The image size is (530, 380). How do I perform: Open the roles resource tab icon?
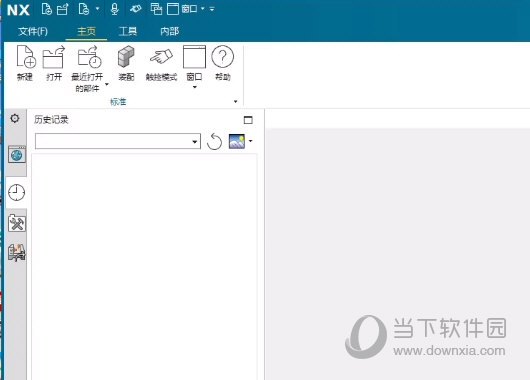click(x=17, y=253)
